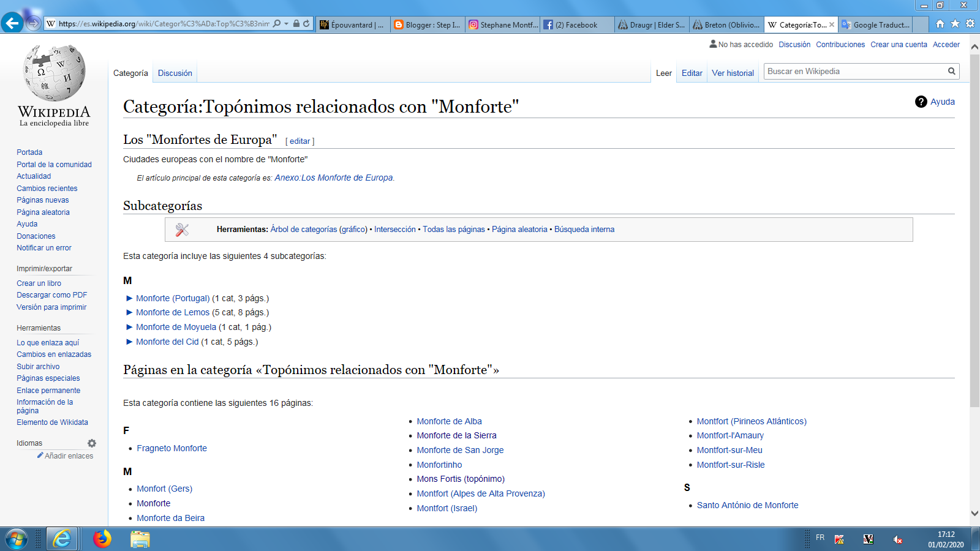980x551 pixels.
Task: Click the vertical scrollbar down arrow
Action: pos(974,514)
